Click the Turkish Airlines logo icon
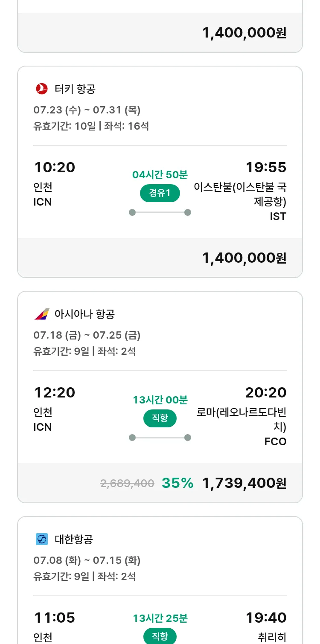Screen dimensions: 320x644 (41, 89)
